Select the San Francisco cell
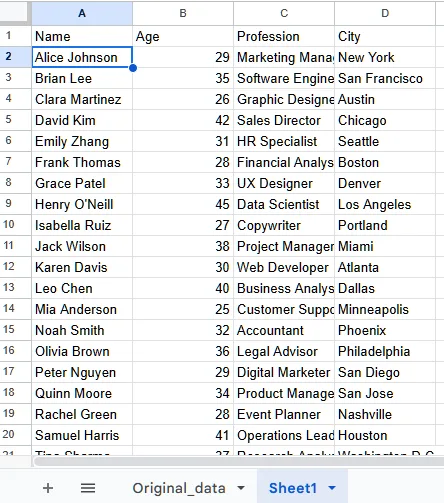The width and height of the screenshot is (444, 503). [x=385, y=78]
